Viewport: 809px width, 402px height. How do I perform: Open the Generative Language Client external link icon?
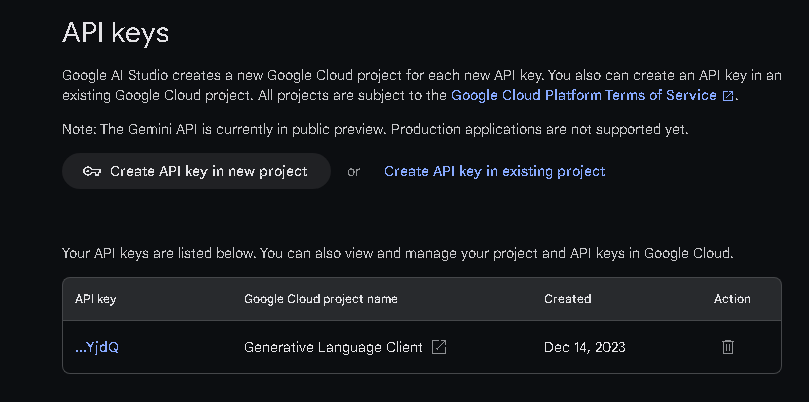(439, 347)
